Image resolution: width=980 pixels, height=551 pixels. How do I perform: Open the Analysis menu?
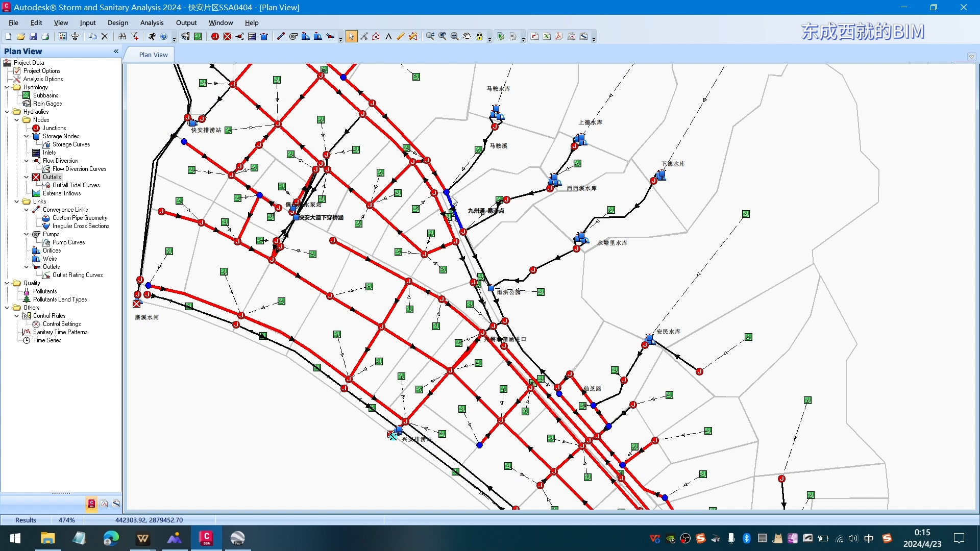click(152, 22)
